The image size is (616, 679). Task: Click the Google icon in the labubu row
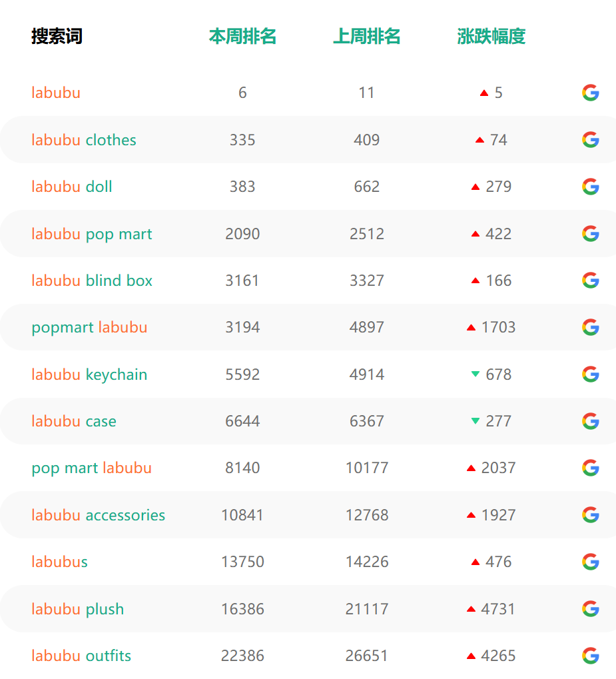click(x=591, y=93)
